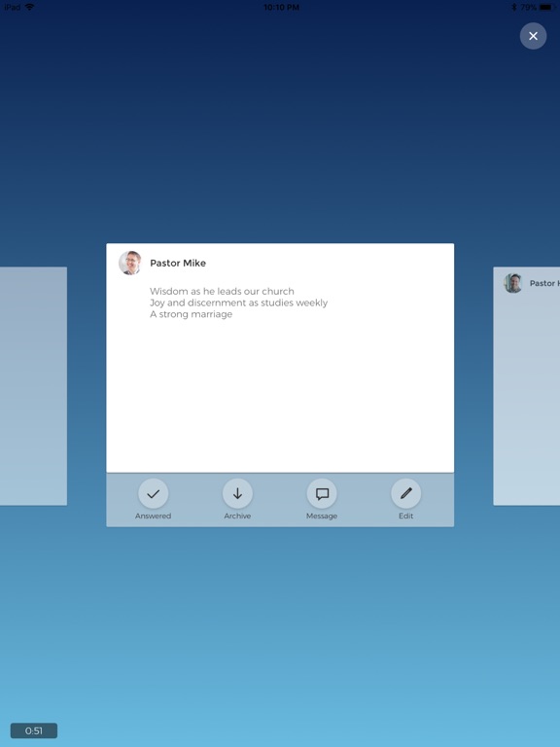Tap the Edit label text
Screen dimensions: 560x747
click(x=406, y=516)
